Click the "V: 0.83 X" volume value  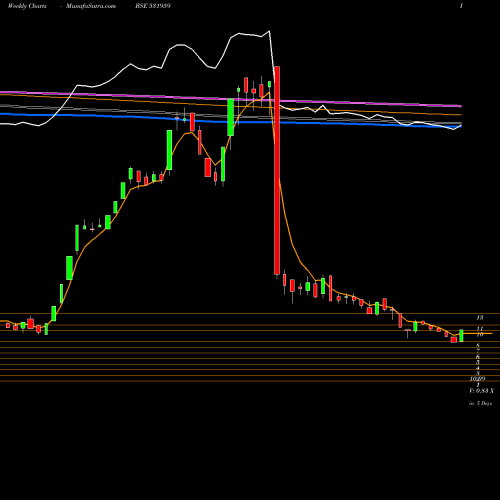pyautogui.click(x=482, y=391)
